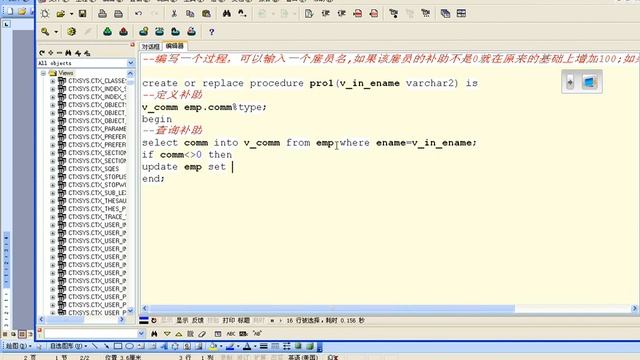Select CTXSYS.CTX_THES_P view in tree

(x=97, y=209)
